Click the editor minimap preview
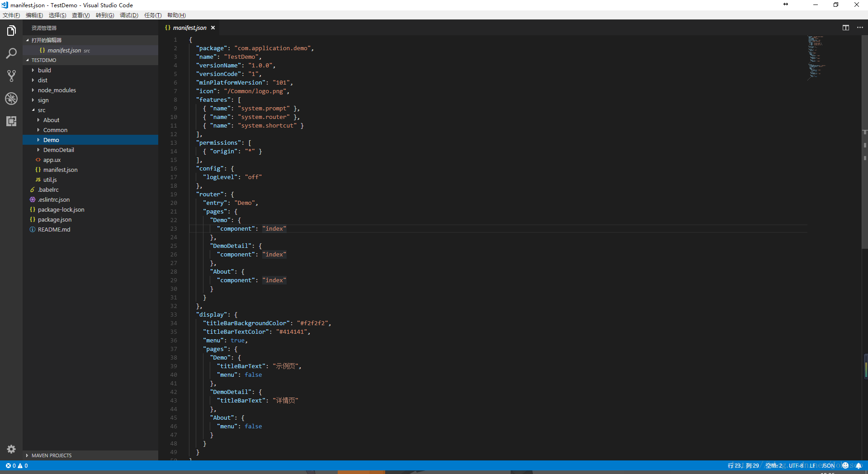The height and width of the screenshot is (474, 868). click(x=817, y=58)
